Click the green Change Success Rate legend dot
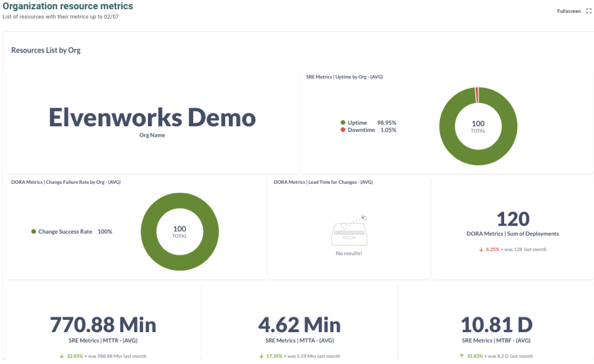 coord(33,232)
